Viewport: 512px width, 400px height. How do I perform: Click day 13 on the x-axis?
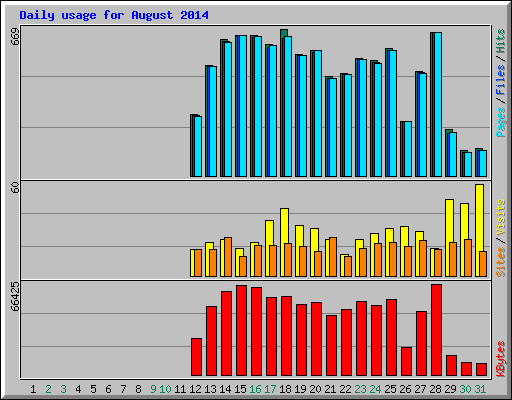[210, 389]
